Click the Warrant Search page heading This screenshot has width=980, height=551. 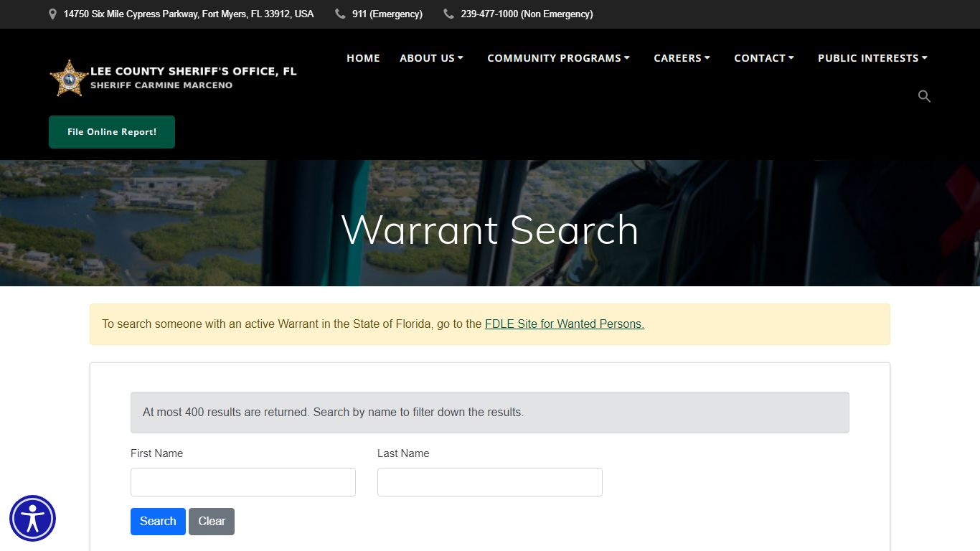(490, 230)
